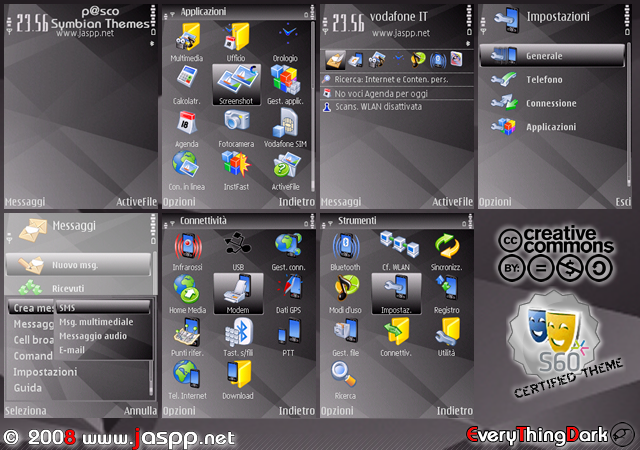
Task: Open the Modi d'uso profiles icon
Action: [347, 288]
